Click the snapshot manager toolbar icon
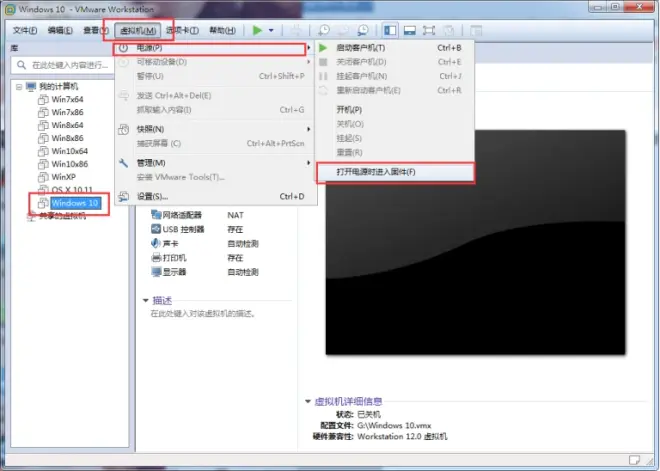The image size is (660, 471). pos(362,30)
